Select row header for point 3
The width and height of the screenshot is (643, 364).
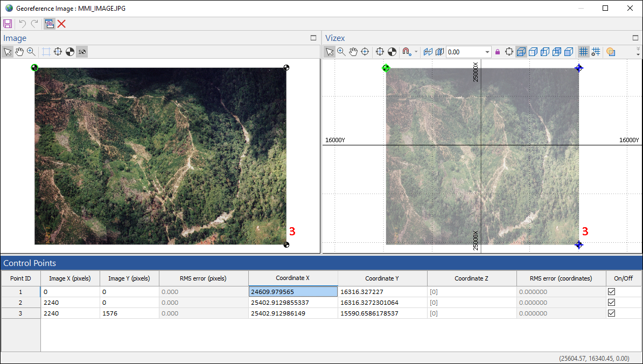tap(20, 313)
